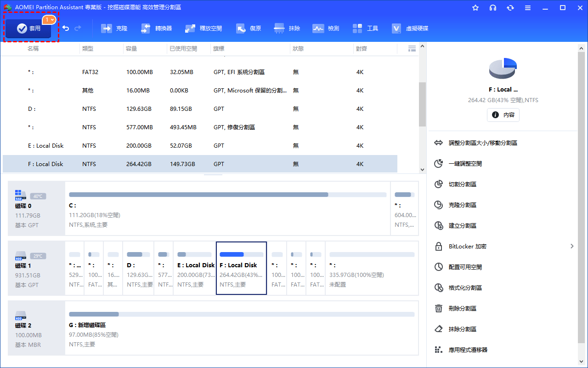Click the 套用 apply button
The height and width of the screenshot is (368, 588).
[29, 29]
